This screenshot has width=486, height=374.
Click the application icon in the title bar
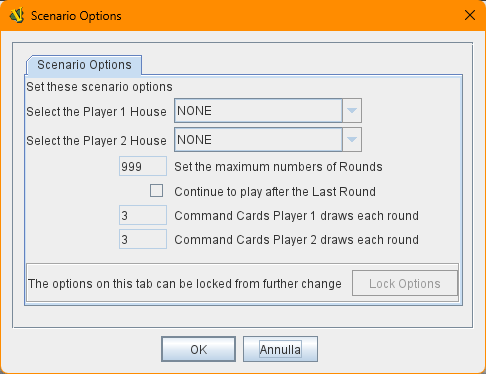click(x=17, y=16)
